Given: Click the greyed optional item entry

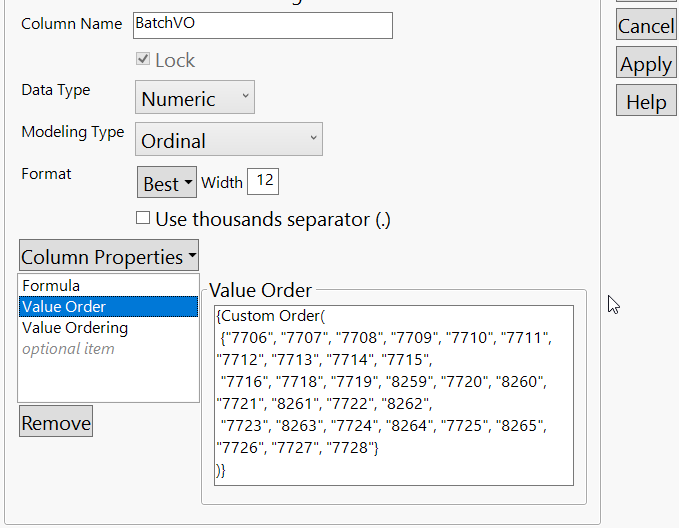Looking at the screenshot, I should coord(68,349).
